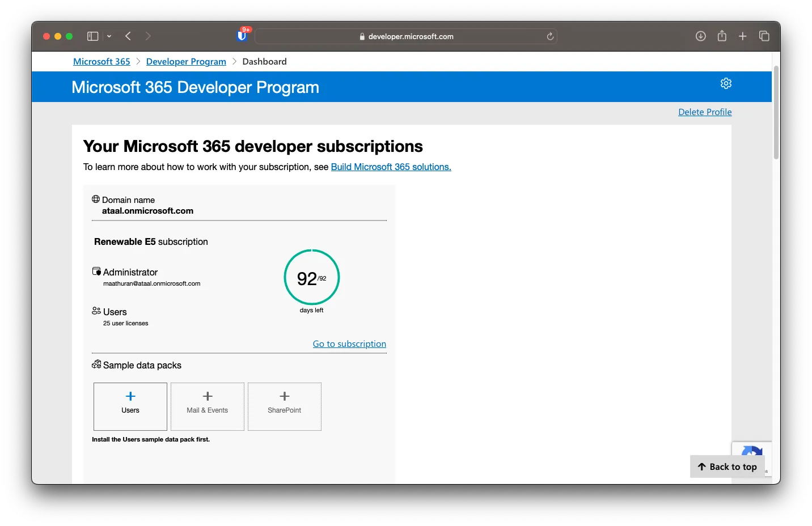Screen dimensions: 812x526
Task: Open the Bitwarden extension shield icon
Action: [x=242, y=36]
